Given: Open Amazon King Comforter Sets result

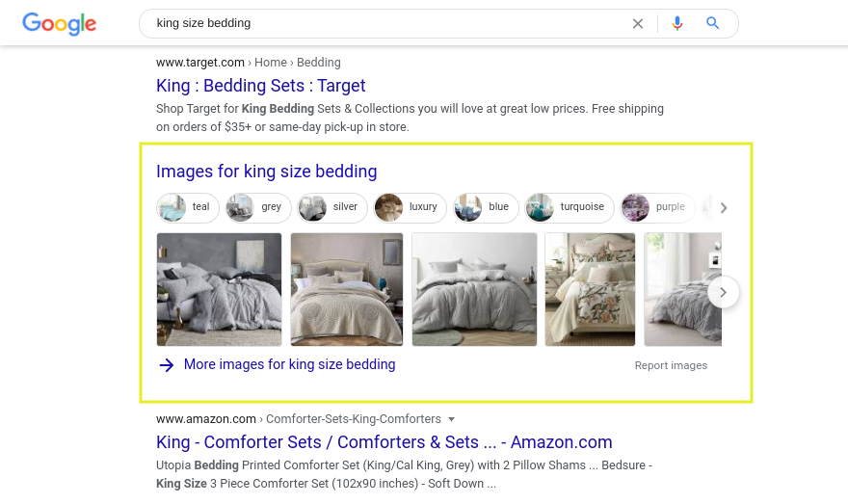Looking at the screenshot, I should (x=384, y=442).
